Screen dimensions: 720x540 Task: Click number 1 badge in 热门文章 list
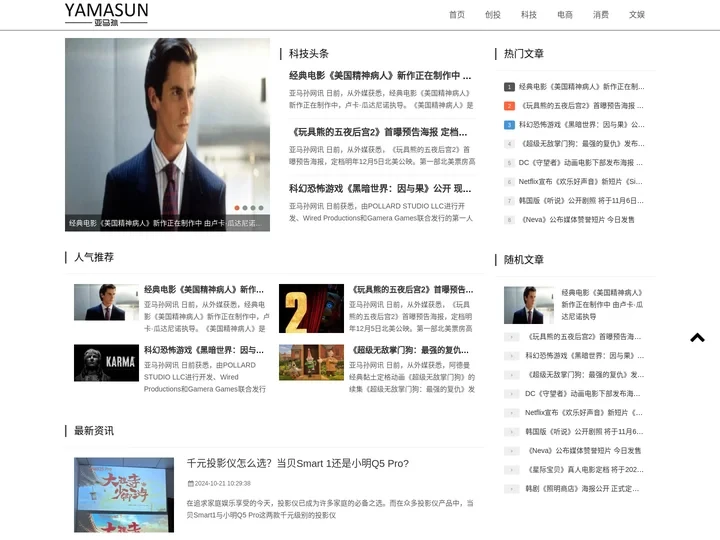coord(509,87)
